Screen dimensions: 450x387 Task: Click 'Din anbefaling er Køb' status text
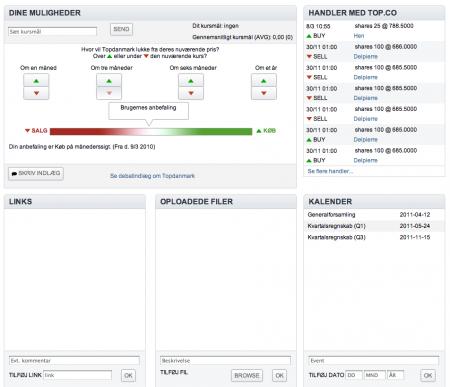click(x=82, y=147)
